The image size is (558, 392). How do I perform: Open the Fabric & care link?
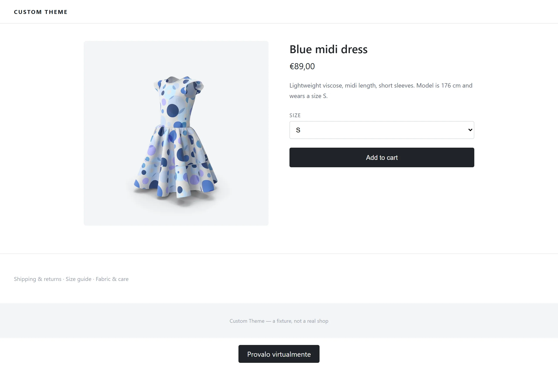tap(112, 279)
